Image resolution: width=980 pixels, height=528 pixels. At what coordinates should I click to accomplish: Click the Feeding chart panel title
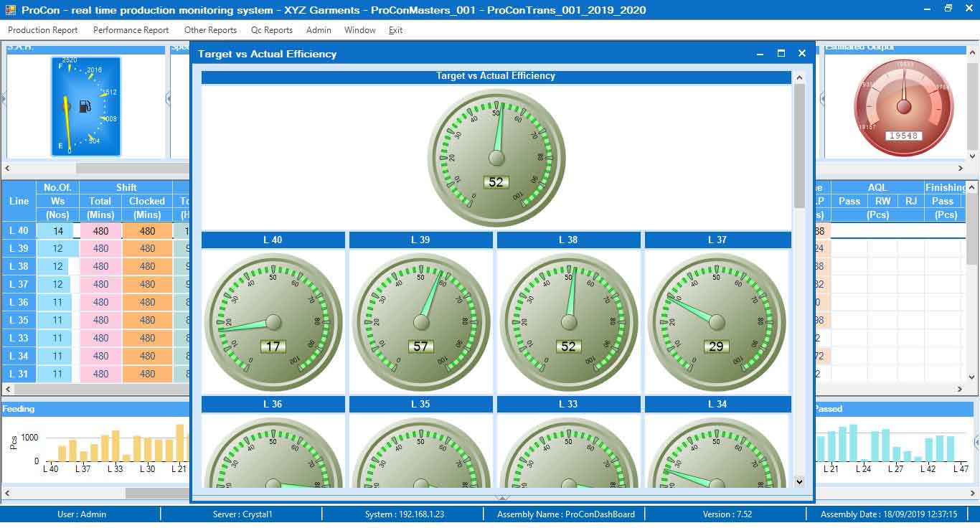pos(18,408)
